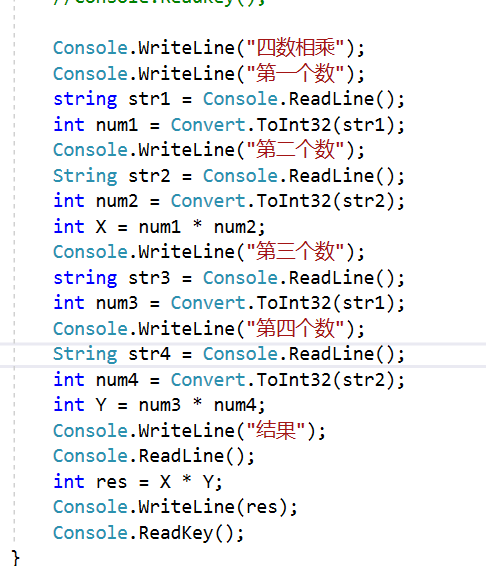
Task: Click num1 in the Convert.ToInt32 line
Action: [117, 125]
